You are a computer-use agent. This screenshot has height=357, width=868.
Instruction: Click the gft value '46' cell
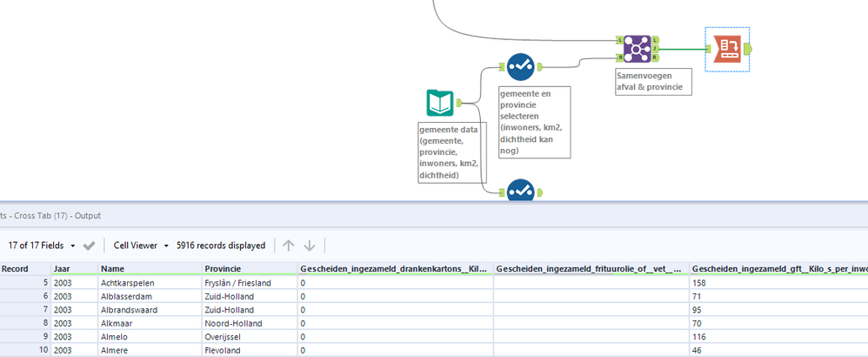779,349
